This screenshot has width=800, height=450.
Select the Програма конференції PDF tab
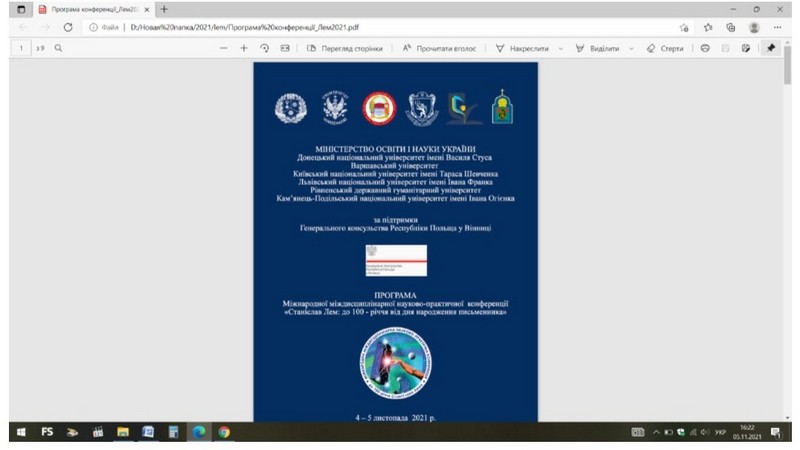click(x=94, y=9)
